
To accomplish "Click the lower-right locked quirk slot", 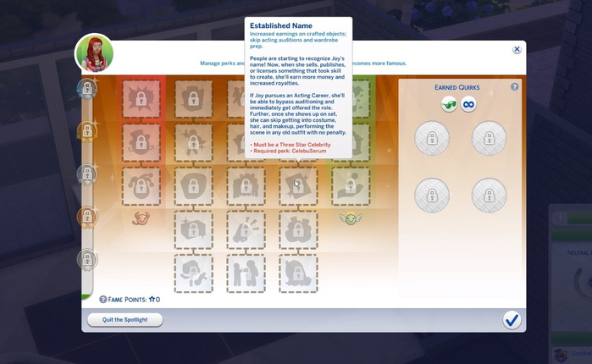I will tap(490, 196).
